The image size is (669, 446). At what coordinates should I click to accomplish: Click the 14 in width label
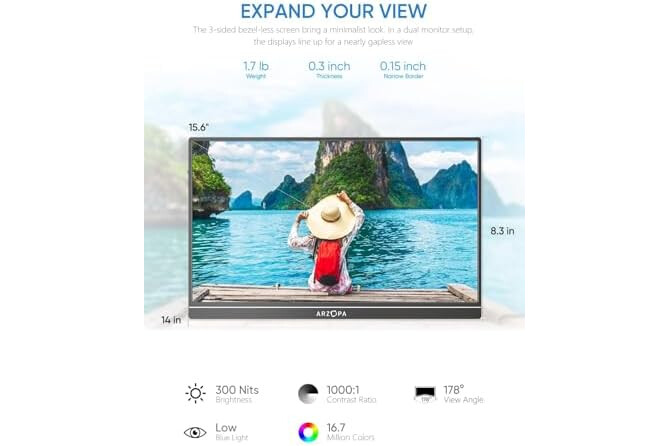(171, 320)
